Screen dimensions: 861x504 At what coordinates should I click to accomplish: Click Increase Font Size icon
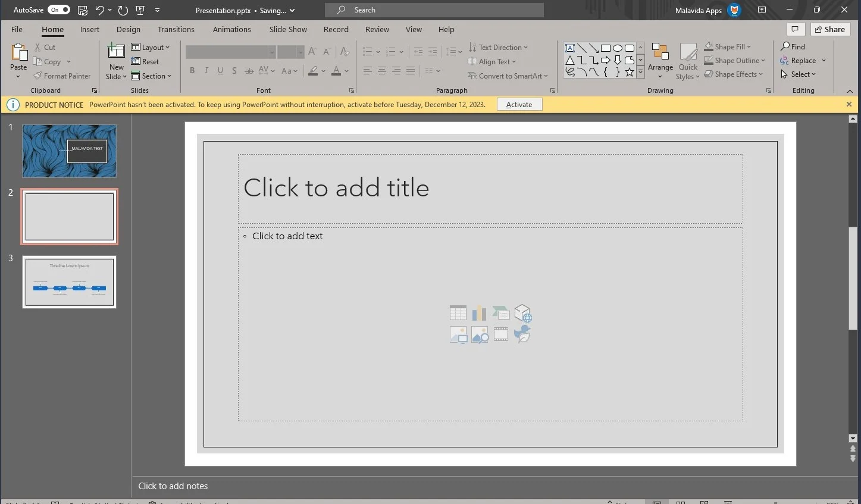312,52
